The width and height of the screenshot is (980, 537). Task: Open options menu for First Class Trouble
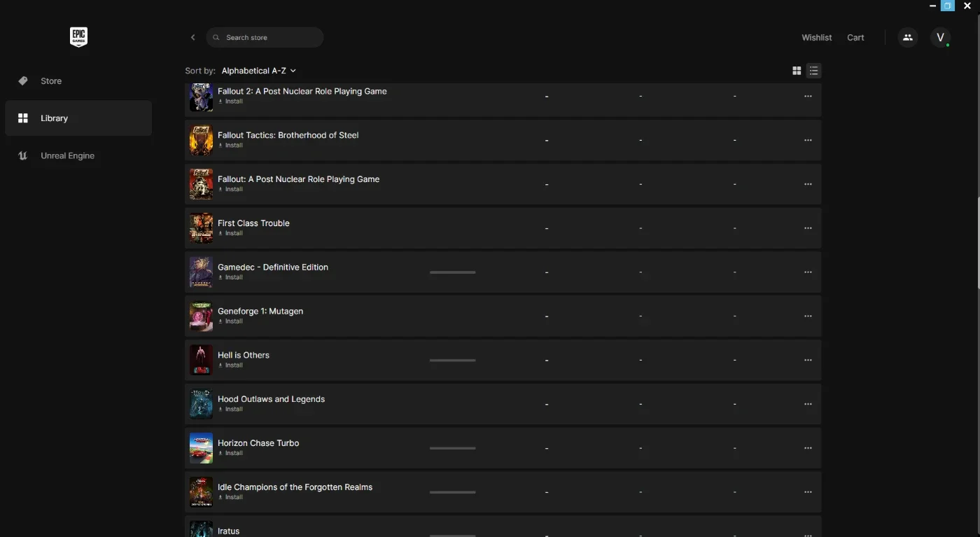tap(808, 228)
